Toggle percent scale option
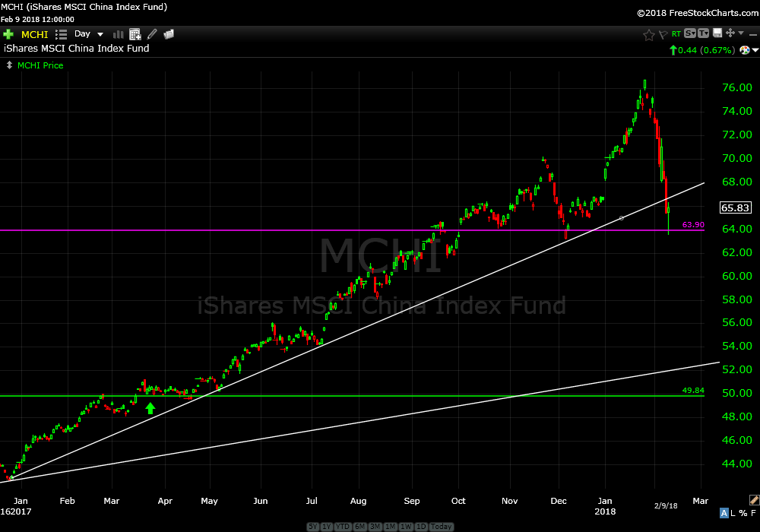Image resolution: width=760 pixels, height=532 pixels. coord(743,513)
